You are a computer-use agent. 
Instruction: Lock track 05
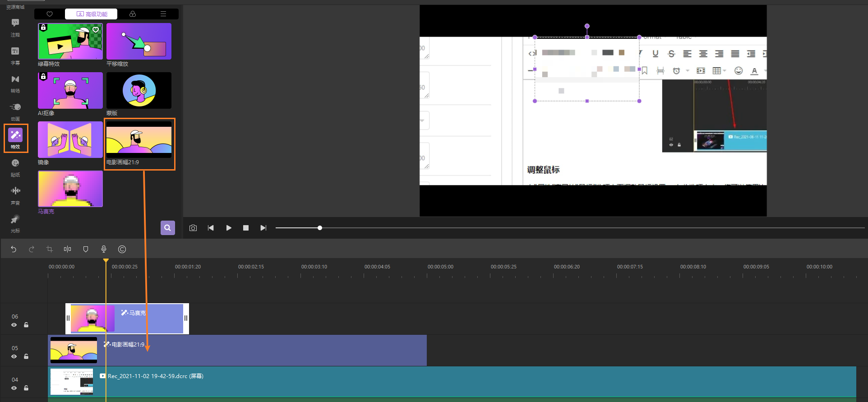pyautogui.click(x=26, y=356)
